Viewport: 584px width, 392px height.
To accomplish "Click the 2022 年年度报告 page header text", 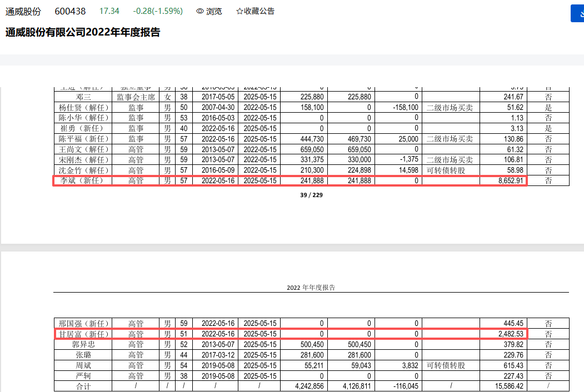I will [311, 288].
